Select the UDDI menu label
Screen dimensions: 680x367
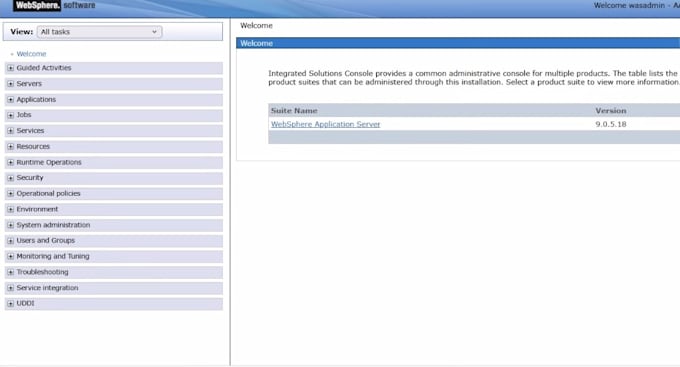point(25,303)
